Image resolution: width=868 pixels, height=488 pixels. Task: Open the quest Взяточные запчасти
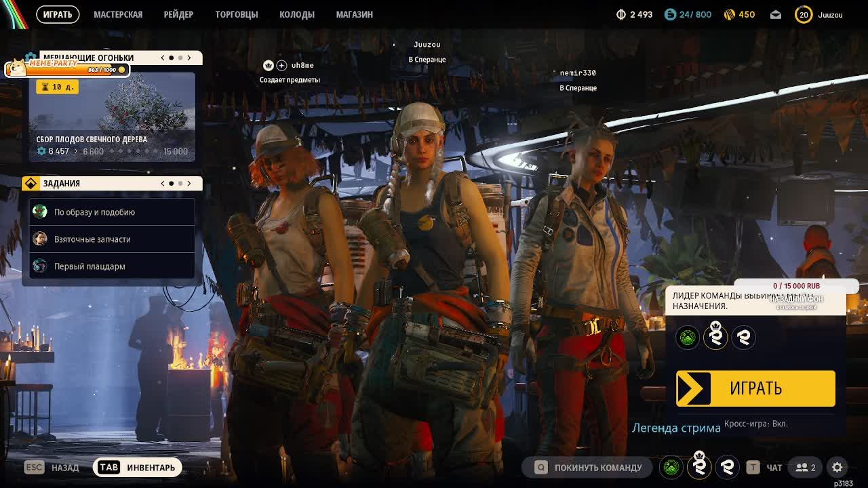112,239
